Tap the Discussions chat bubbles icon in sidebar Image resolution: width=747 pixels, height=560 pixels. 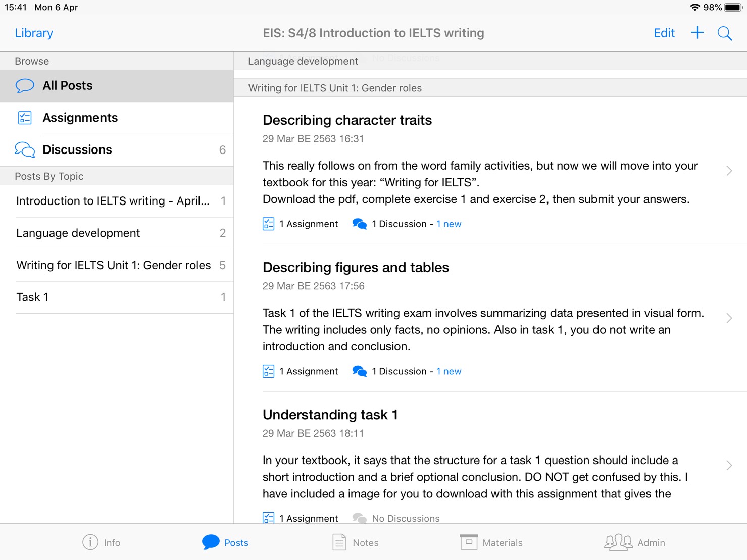pyautogui.click(x=25, y=150)
